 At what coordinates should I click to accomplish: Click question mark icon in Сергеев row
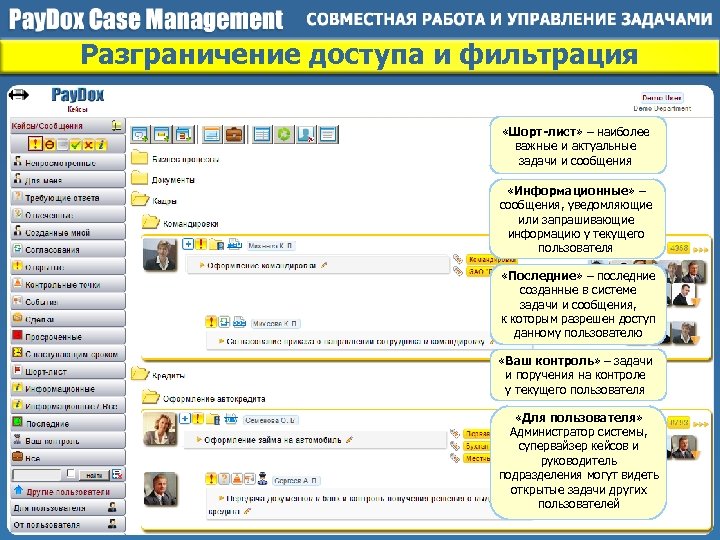(224, 479)
